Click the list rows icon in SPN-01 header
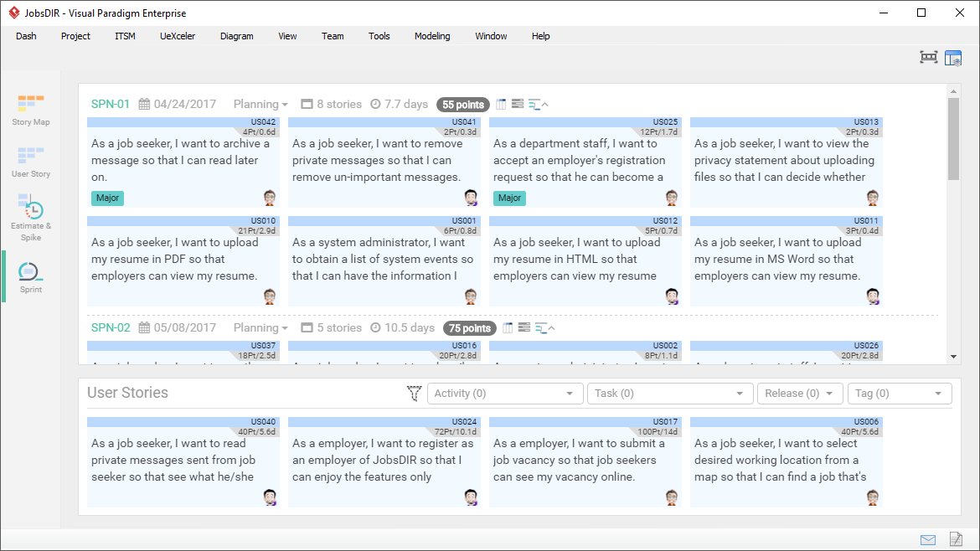This screenshot has height=551, width=980. click(518, 105)
